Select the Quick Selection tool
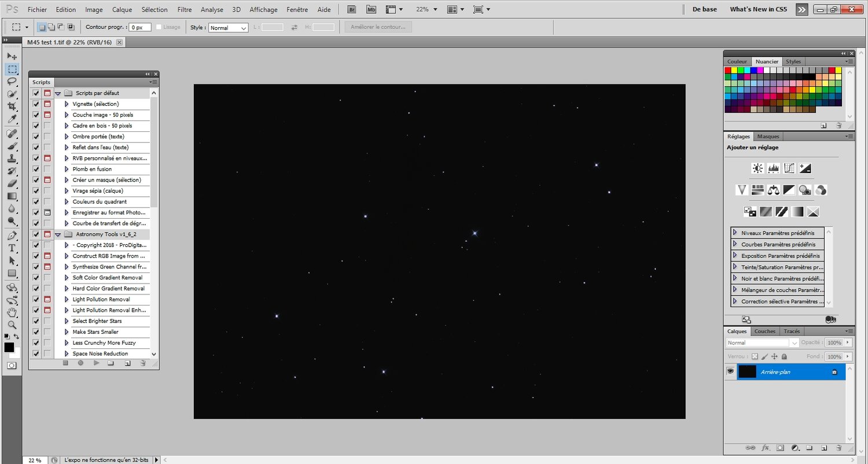The width and height of the screenshot is (868, 464). [12, 94]
